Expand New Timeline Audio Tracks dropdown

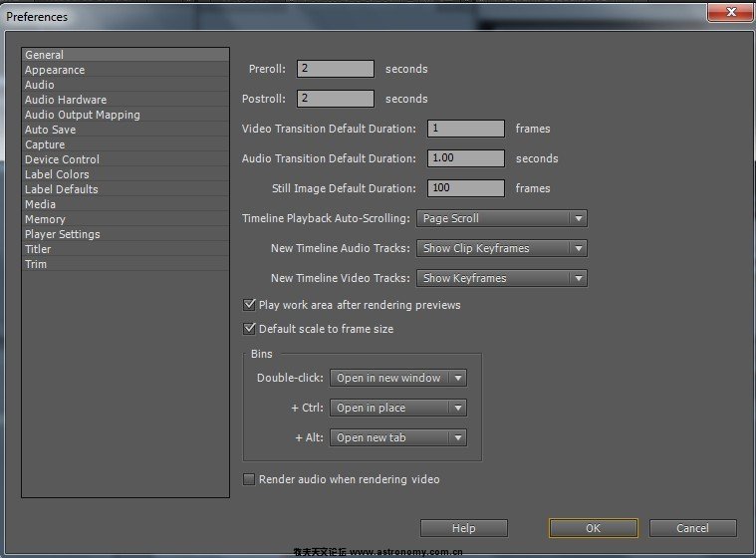[x=501, y=248]
